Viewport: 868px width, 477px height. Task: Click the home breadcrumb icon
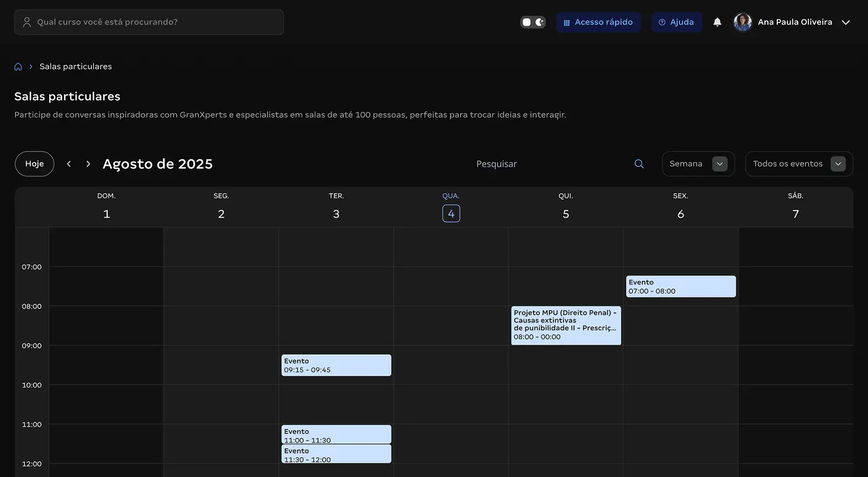click(18, 67)
